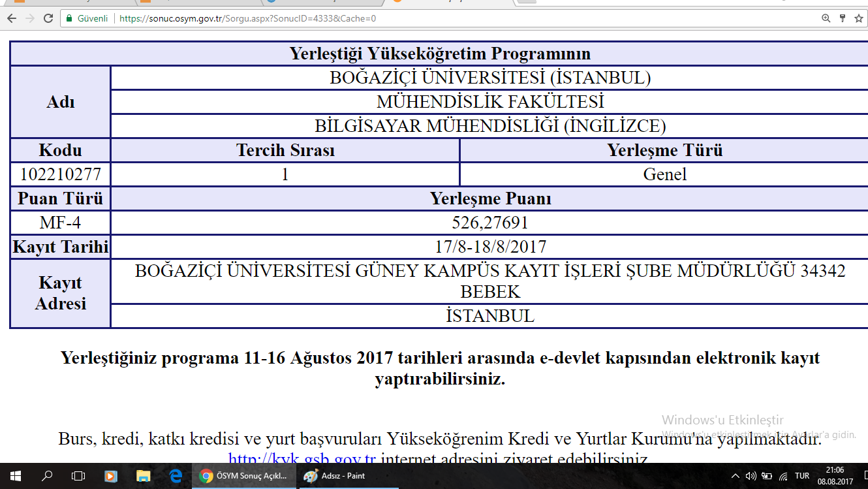The height and width of the screenshot is (489, 868).
Task: Switch to the ÖSYM Sonuç Açıkl... Chrome window
Action: 244,476
